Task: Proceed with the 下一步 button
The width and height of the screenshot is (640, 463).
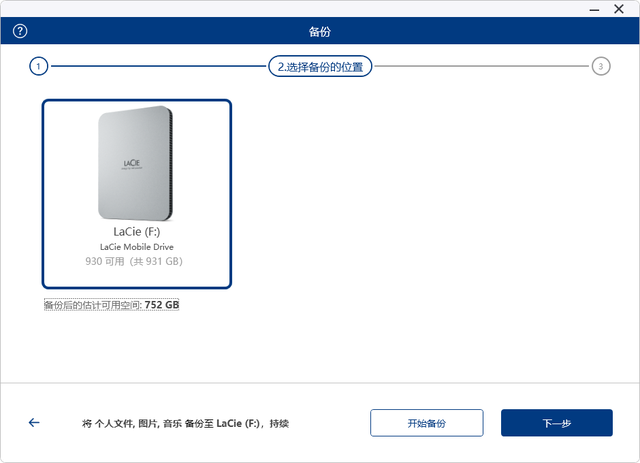Action: 557,423
